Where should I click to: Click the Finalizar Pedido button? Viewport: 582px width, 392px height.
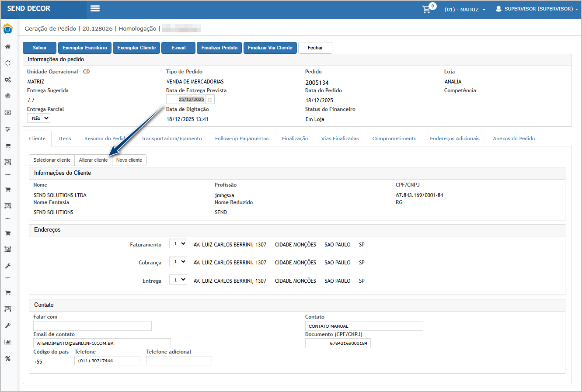[x=220, y=48]
